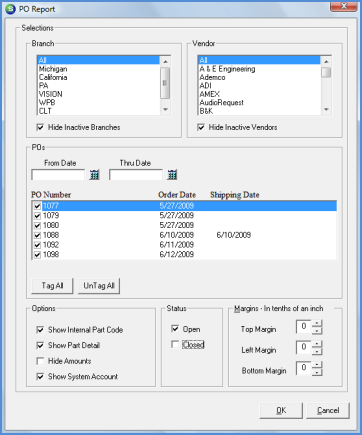
Task: Increase Left Margin with up arrow
Action: click(317, 344)
